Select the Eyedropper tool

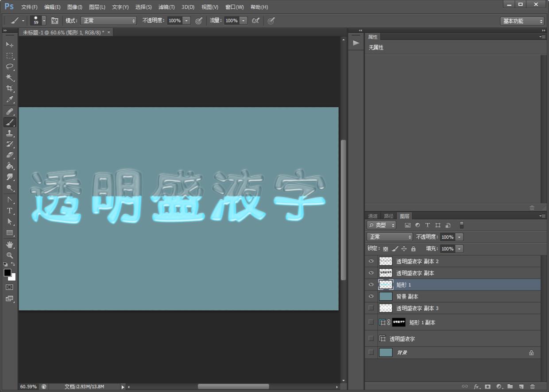point(9,100)
